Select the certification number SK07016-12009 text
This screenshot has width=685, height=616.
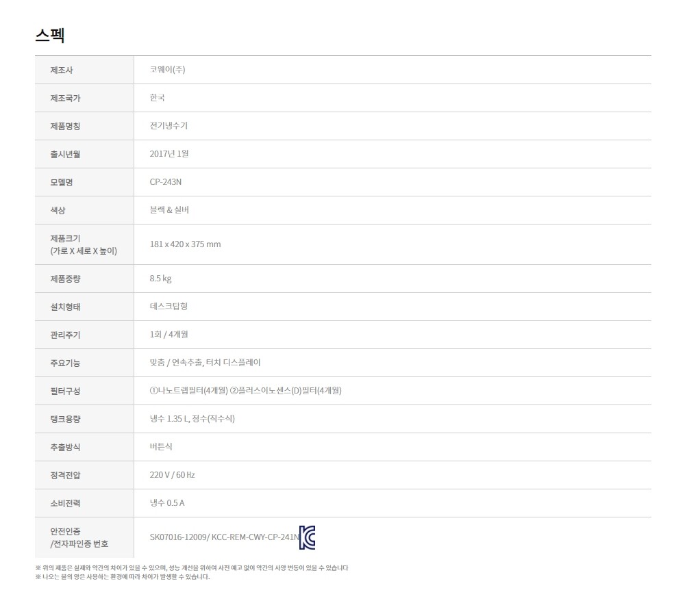pos(178,537)
